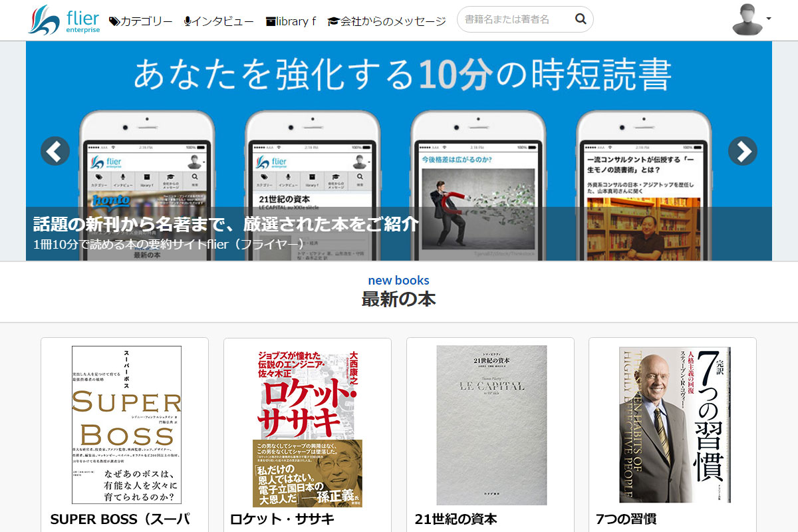Viewport: 798px width, 532px height.
Task: Open the カテゴリー menu
Action: click(x=141, y=21)
